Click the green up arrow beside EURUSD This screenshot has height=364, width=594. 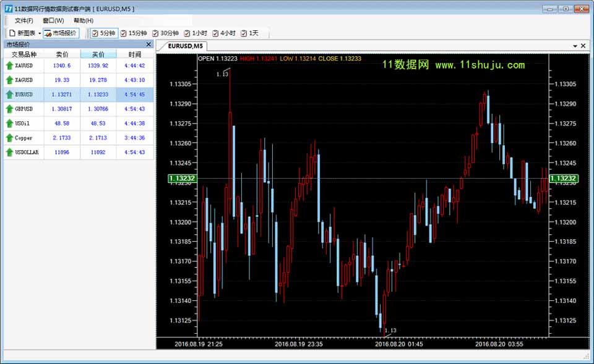click(9, 94)
